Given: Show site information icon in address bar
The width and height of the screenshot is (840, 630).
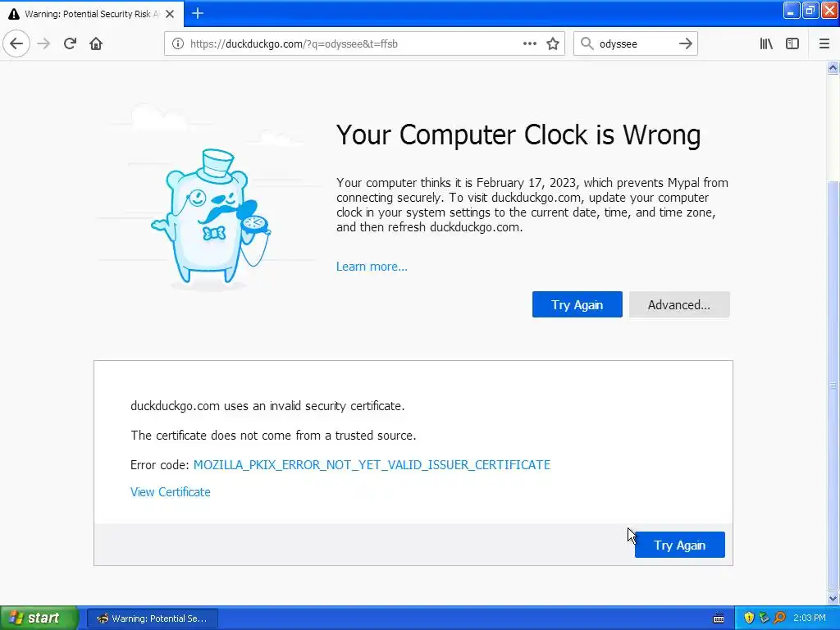Looking at the screenshot, I should (178, 43).
